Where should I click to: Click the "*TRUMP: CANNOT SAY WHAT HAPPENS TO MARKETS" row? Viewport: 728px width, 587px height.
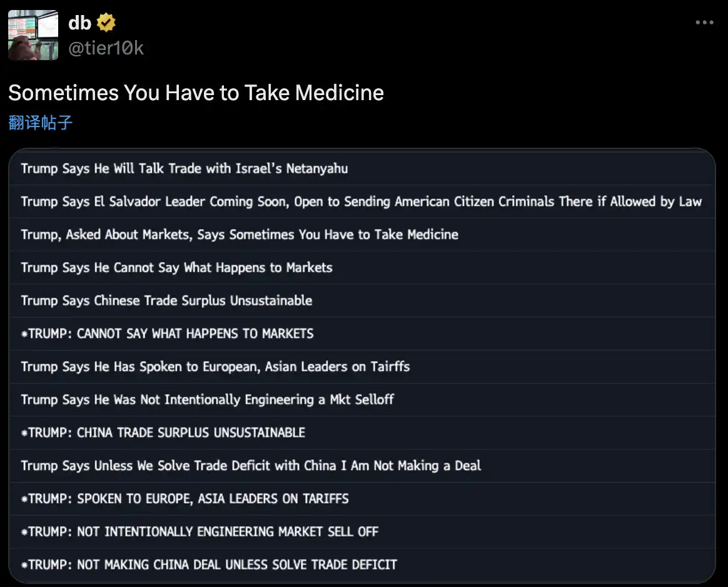167,334
